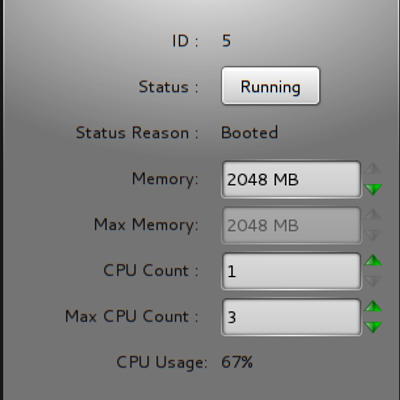Click the Booted status reason text
The height and width of the screenshot is (400, 400).
point(249,132)
